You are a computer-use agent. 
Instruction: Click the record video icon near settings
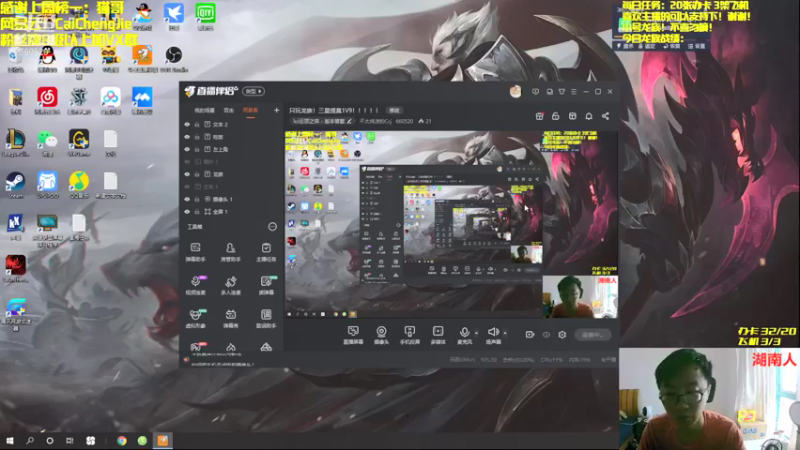click(530, 335)
